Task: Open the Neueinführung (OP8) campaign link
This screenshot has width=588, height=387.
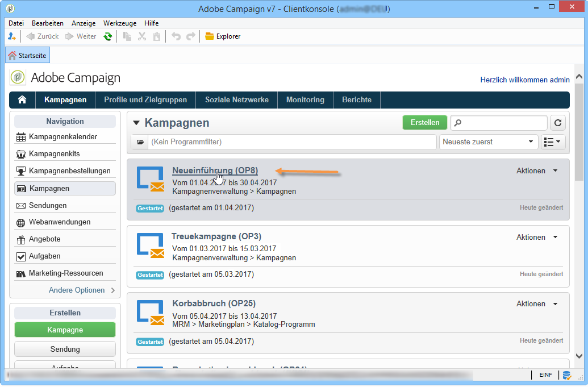Action: click(x=215, y=170)
